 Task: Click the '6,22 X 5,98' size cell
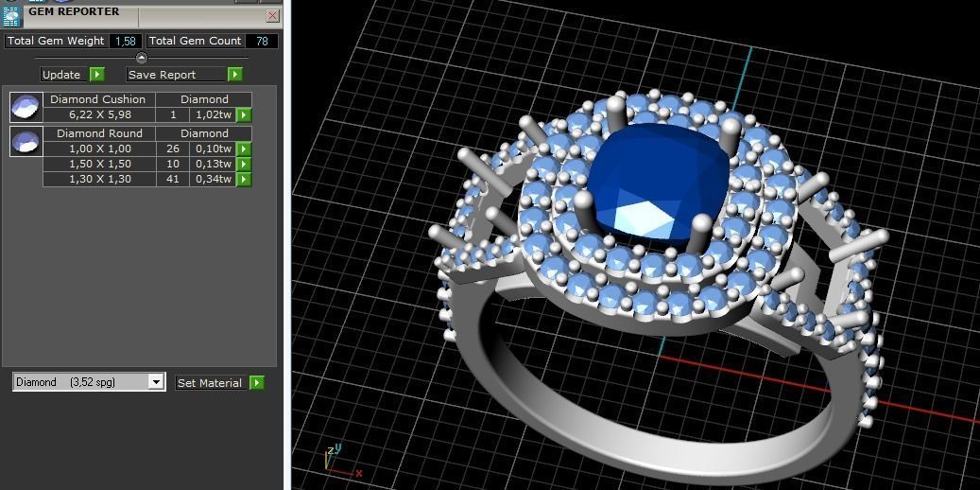(x=98, y=115)
